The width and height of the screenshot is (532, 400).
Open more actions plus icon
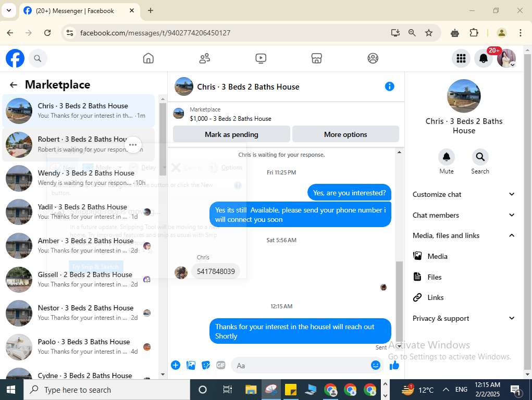tap(176, 366)
